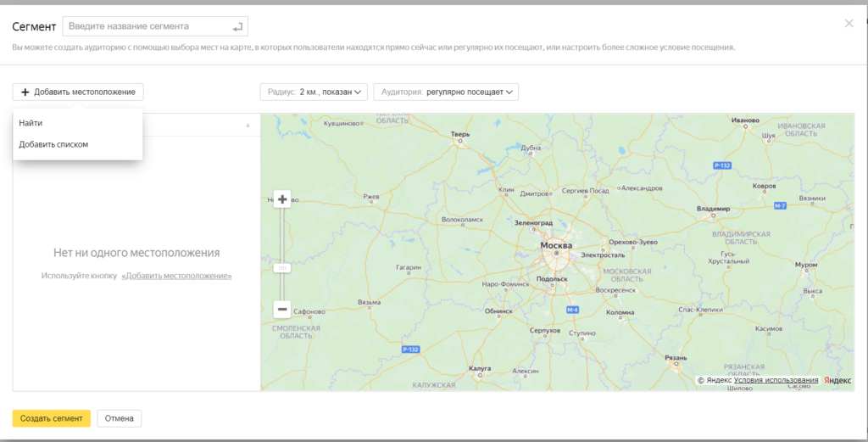
Task: Click the enter arrow icon in name field
Action: [x=239, y=27]
